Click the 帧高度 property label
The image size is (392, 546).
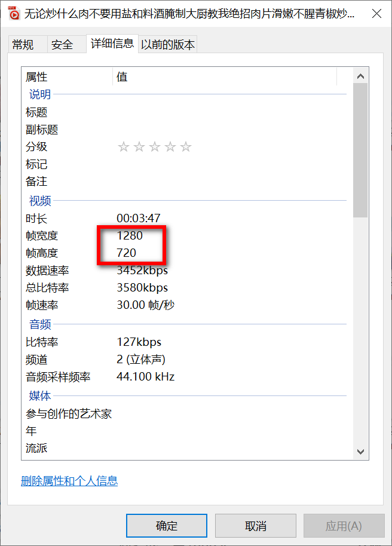42,253
